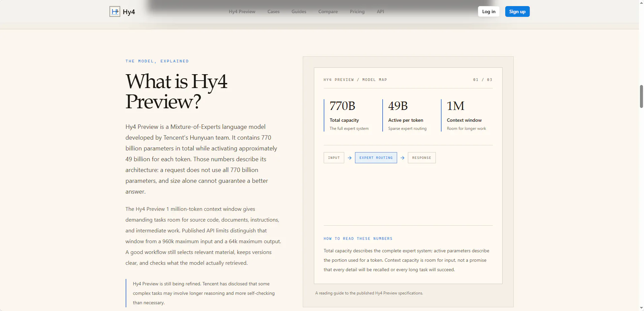
Task: Click the 'Active per token' label
Action: (406, 120)
